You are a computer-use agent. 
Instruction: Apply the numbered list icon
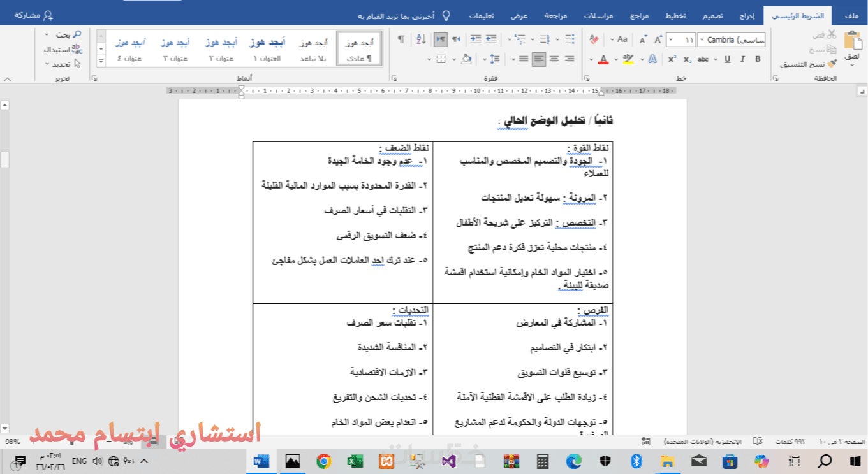(545, 39)
